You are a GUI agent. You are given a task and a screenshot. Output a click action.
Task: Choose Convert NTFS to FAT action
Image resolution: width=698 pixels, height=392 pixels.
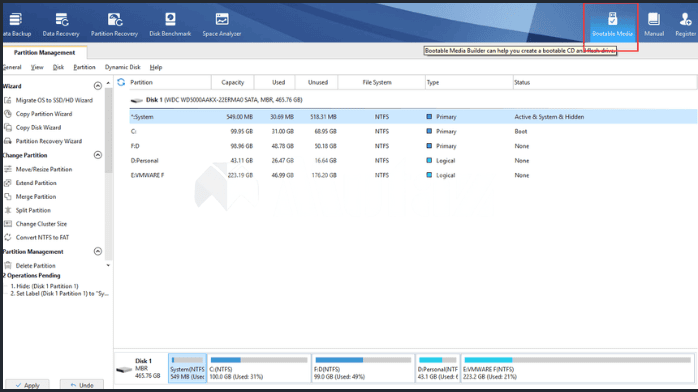37,237
